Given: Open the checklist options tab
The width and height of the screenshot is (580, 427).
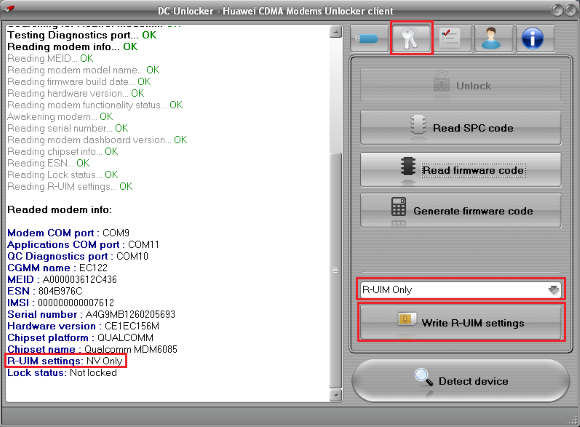Looking at the screenshot, I should (x=452, y=38).
